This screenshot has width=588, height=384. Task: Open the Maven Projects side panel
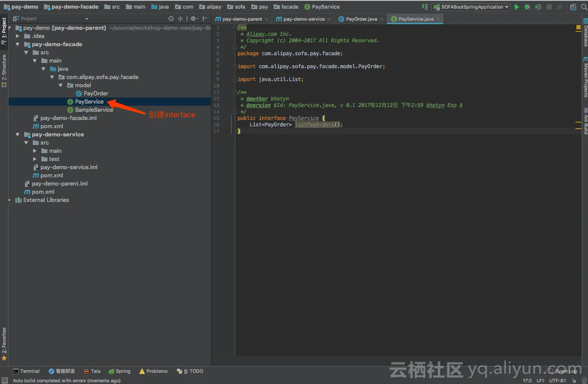coord(585,78)
